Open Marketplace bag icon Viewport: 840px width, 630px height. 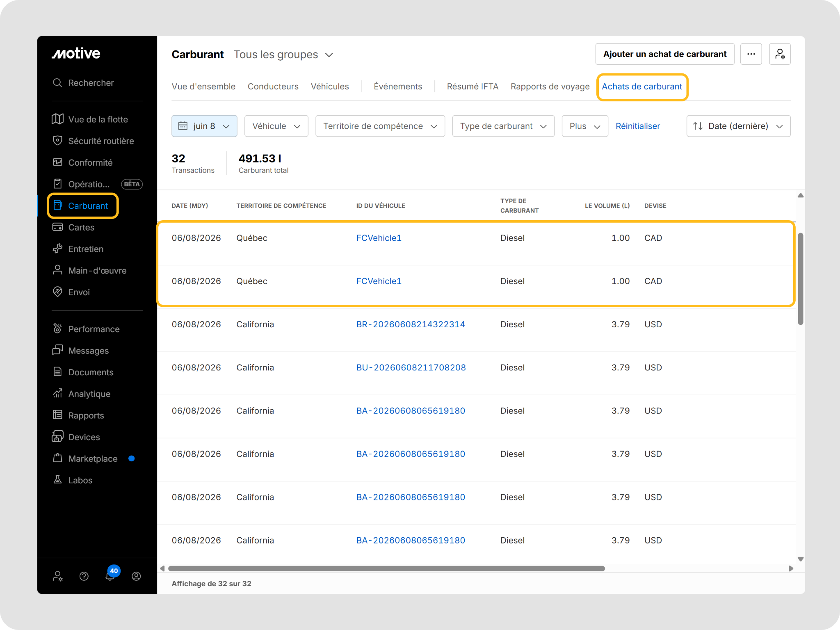click(x=57, y=459)
